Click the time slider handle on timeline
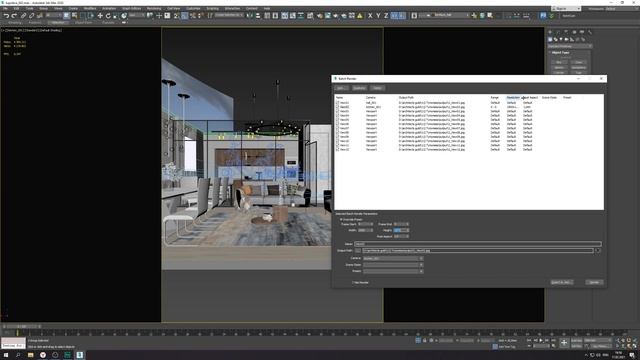The height and width of the screenshot is (360, 640). [21, 327]
